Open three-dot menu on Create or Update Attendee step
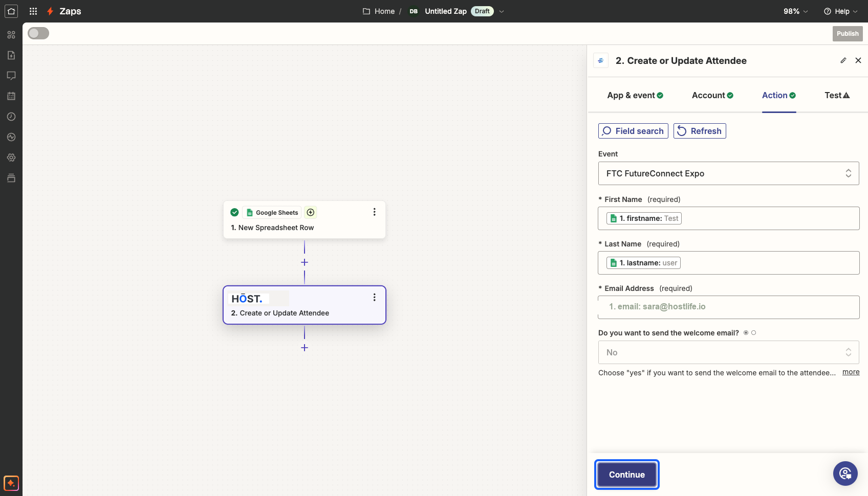The height and width of the screenshot is (496, 868). [374, 297]
